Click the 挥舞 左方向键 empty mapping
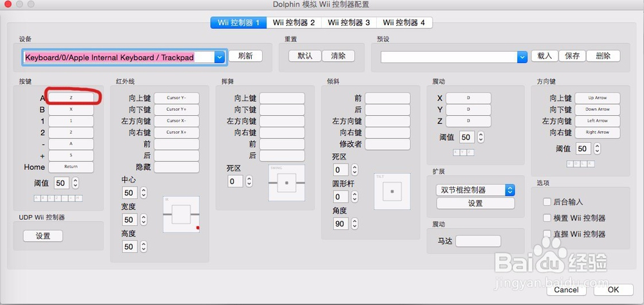Screen dimensions: 644x305 (x=282, y=121)
